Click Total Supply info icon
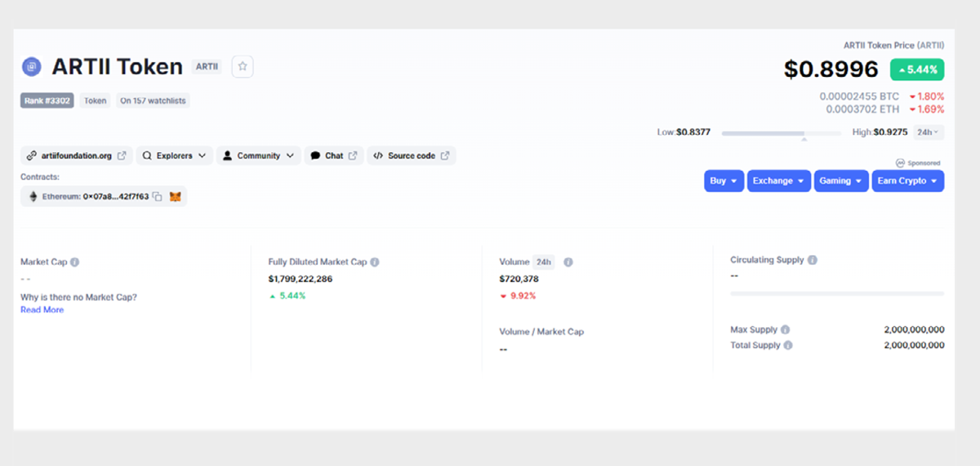The height and width of the screenshot is (466, 980). (788, 345)
